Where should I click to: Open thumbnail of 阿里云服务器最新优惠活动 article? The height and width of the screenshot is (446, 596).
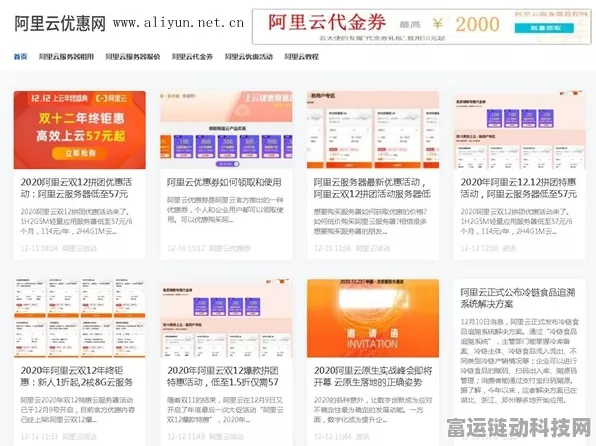[373, 130]
